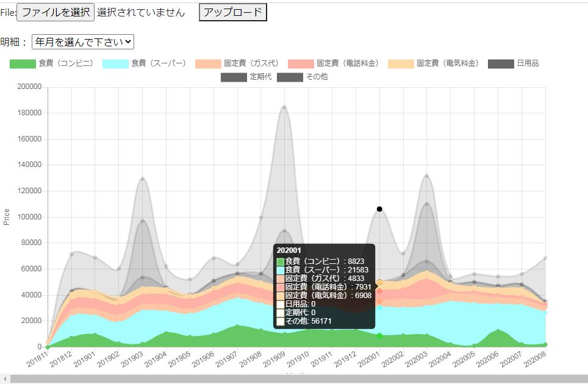Screen dimensions: 588x384
Task: Click the 201909 peak data point near 185000
Action: click(285, 107)
